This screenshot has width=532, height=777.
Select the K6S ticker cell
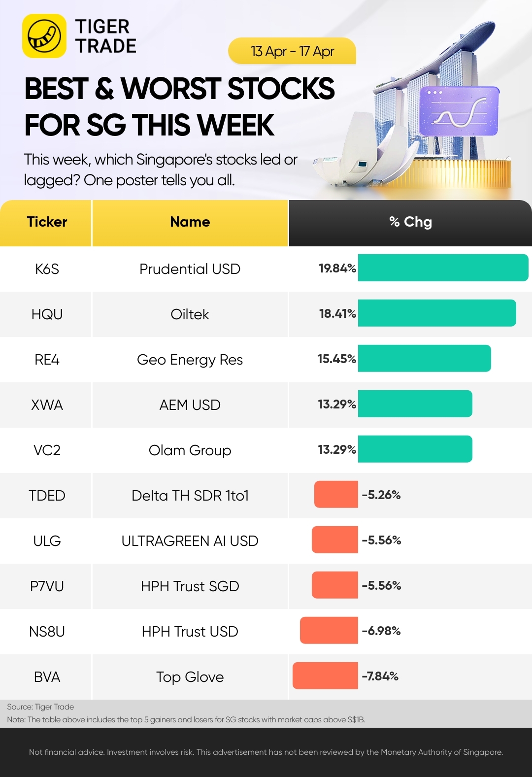(x=47, y=269)
